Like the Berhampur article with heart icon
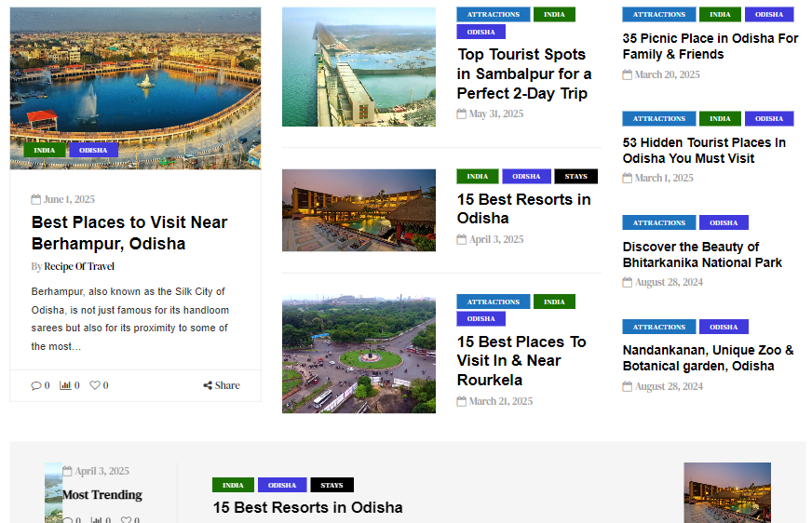Image resolution: width=812 pixels, height=523 pixels. click(x=95, y=385)
